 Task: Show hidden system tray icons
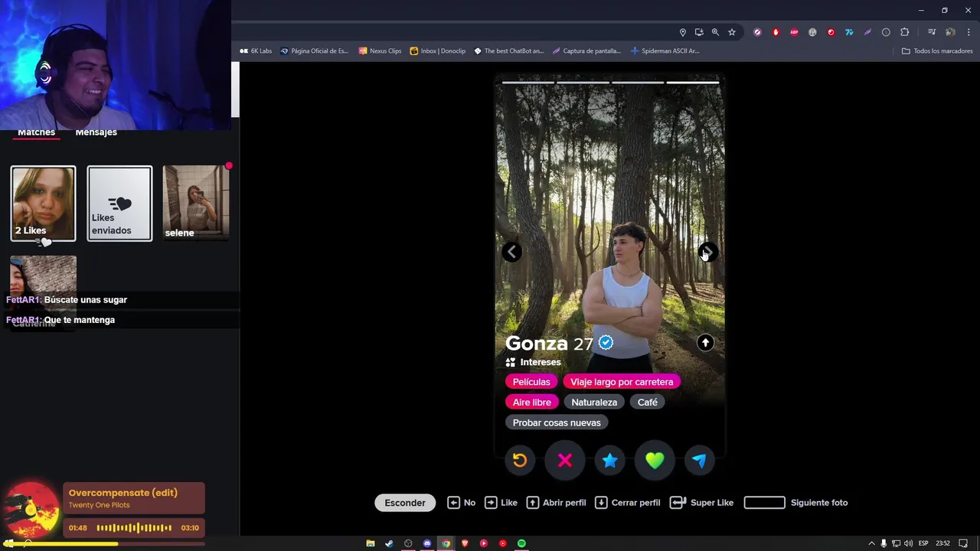point(872,543)
